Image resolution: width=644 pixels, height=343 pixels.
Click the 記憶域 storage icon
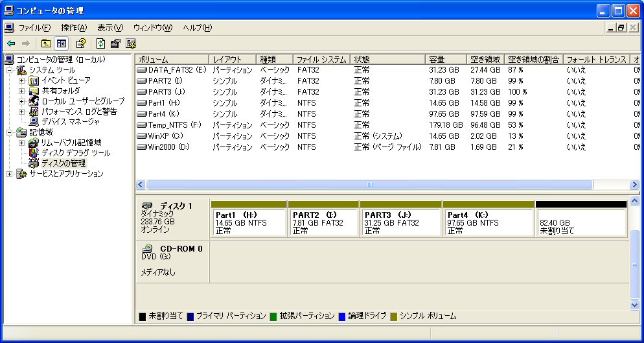point(21,132)
